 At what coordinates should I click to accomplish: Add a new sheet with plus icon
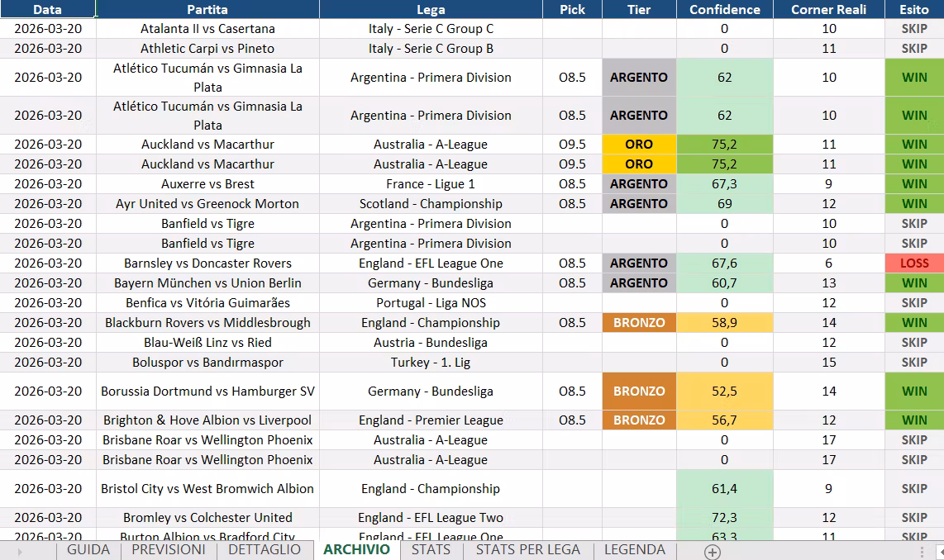point(713,552)
